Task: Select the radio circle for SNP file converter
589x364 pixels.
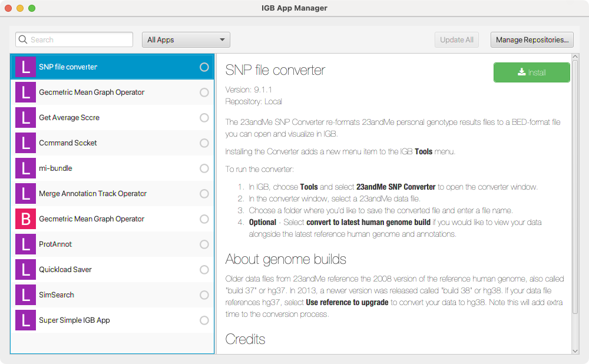Action: click(204, 67)
